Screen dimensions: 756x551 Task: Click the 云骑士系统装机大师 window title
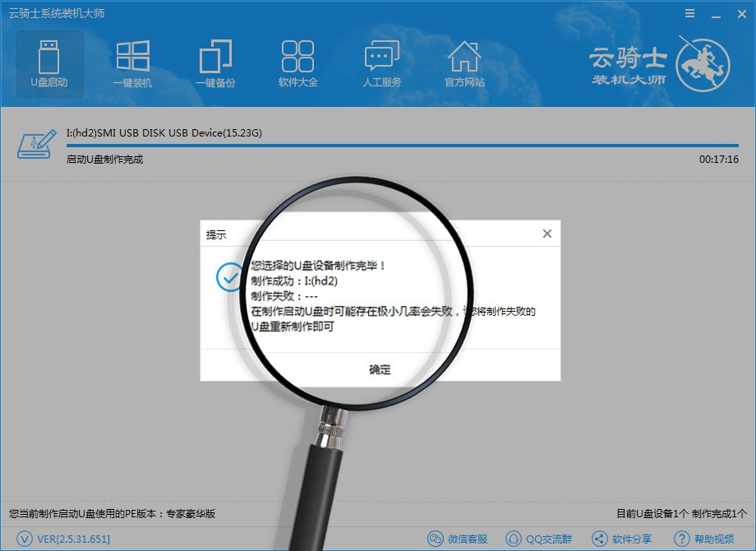tap(57, 13)
